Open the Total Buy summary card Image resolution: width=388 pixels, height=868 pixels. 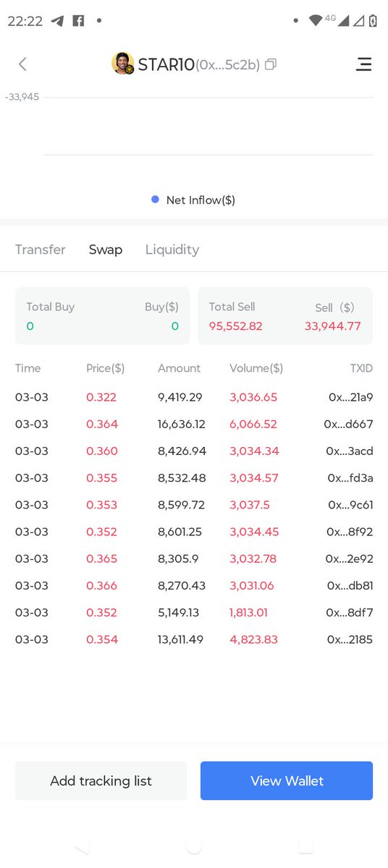102,316
